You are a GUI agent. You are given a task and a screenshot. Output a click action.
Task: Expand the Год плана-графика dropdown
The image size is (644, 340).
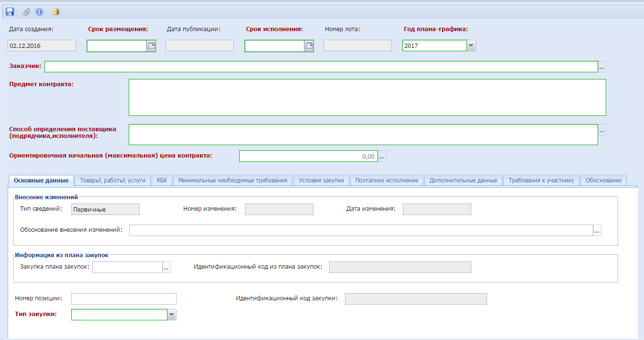pos(471,45)
